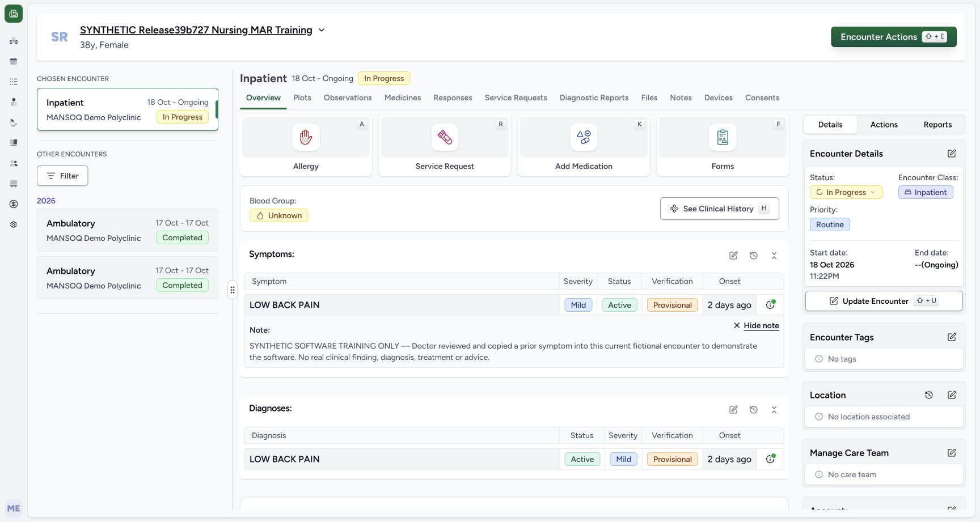Open the settings gear in the sidebar

(x=14, y=224)
